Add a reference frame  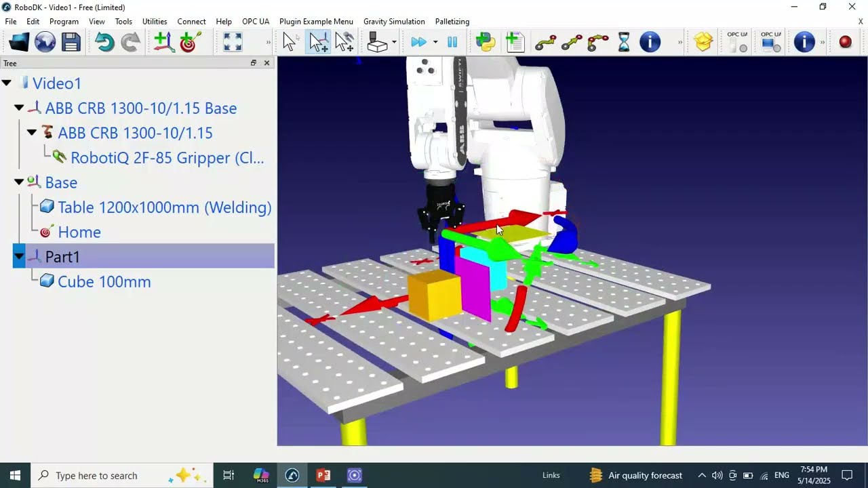coord(163,42)
